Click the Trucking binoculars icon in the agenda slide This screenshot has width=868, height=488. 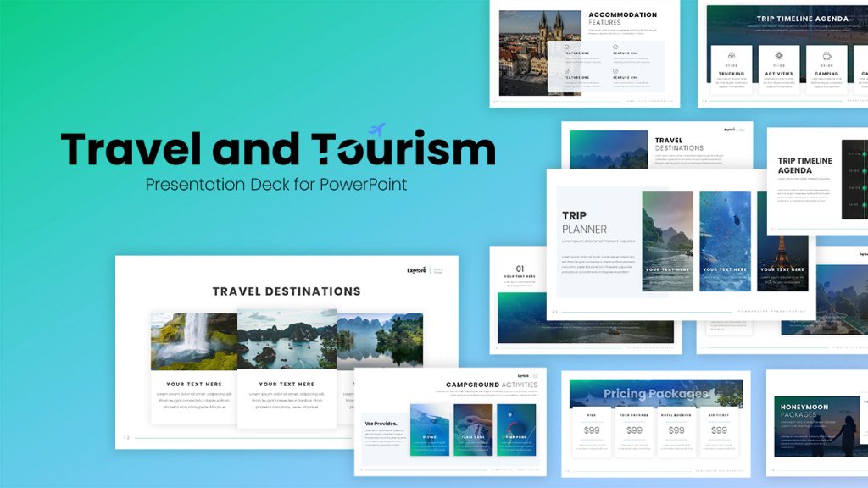(x=732, y=56)
